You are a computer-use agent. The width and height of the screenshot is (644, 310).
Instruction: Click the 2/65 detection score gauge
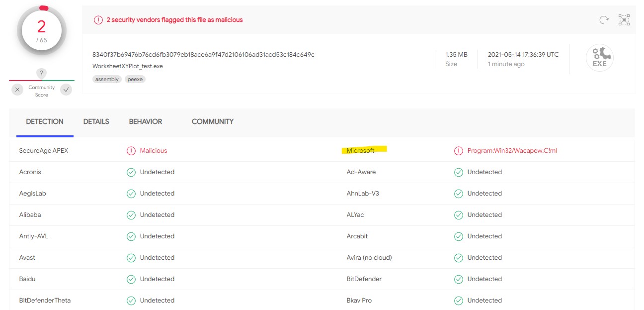pos(42,31)
